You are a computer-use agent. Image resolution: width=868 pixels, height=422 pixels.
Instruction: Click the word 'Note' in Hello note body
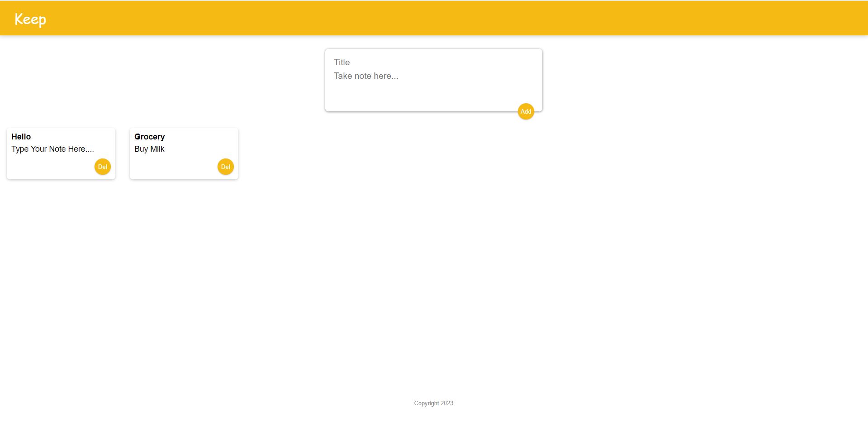point(57,149)
